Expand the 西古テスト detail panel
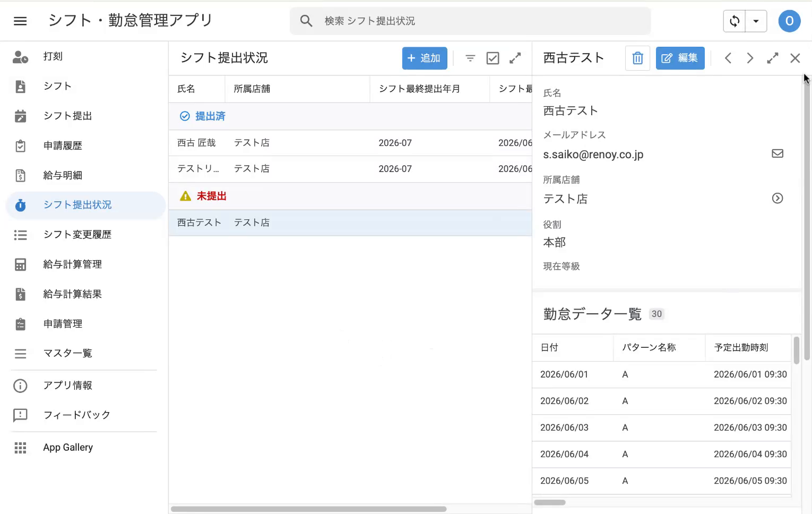This screenshot has height=514, width=812. click(x=772, y=58)
